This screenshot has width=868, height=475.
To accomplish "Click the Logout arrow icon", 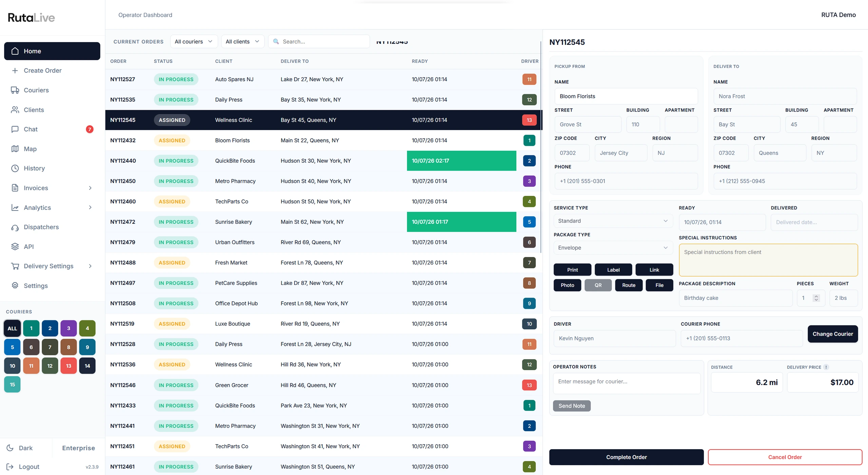I will 10,467.
